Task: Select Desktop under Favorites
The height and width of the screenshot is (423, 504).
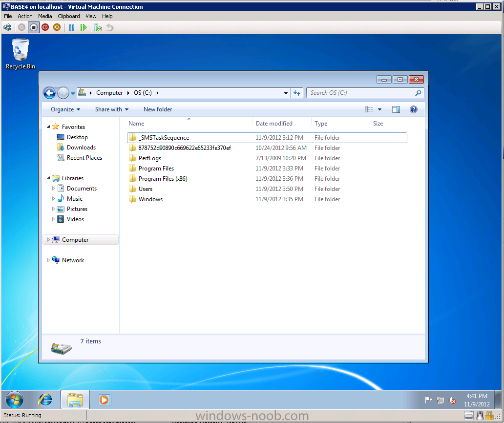Action: click(x=77, y=137)
